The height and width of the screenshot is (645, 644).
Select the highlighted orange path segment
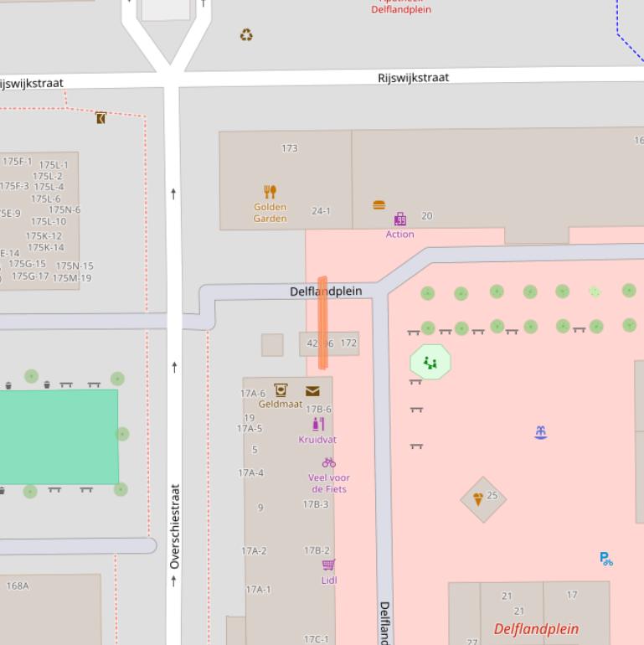[322, 322]
